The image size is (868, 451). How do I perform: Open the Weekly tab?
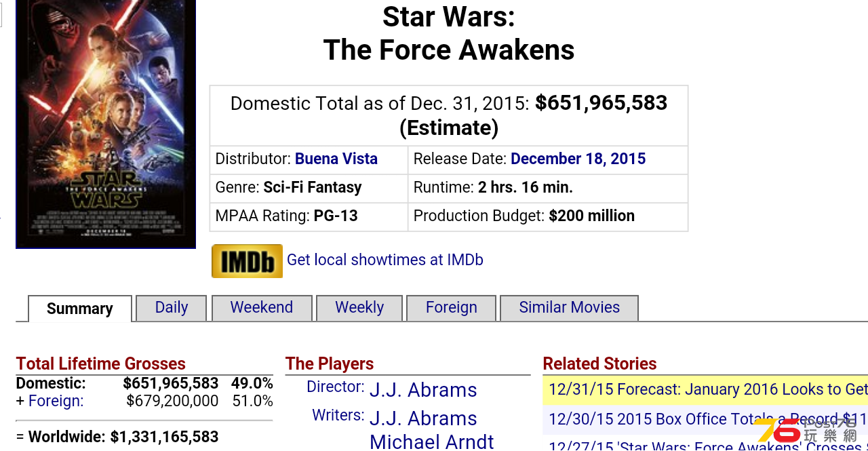pyautogui.click(x=359, y=308)
